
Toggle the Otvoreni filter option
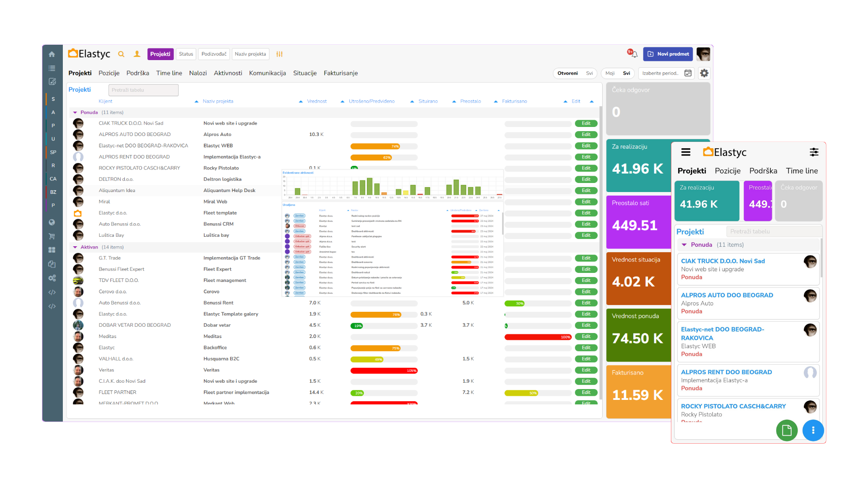pos(567,73)
